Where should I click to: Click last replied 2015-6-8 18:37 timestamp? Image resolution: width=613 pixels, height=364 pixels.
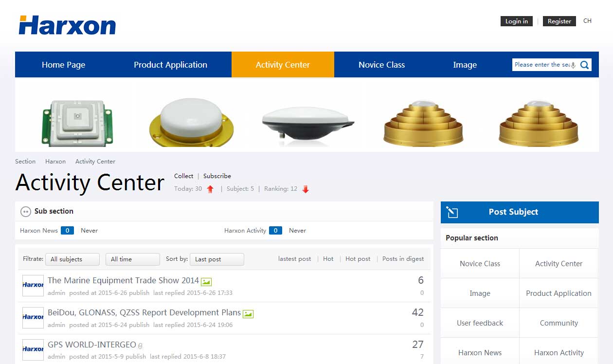coord(188,357)
